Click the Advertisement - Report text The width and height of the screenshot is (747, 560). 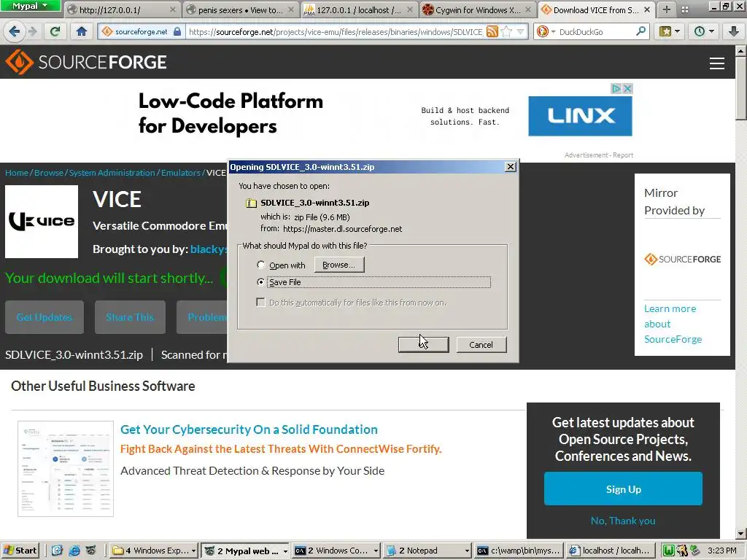point(599,155)
